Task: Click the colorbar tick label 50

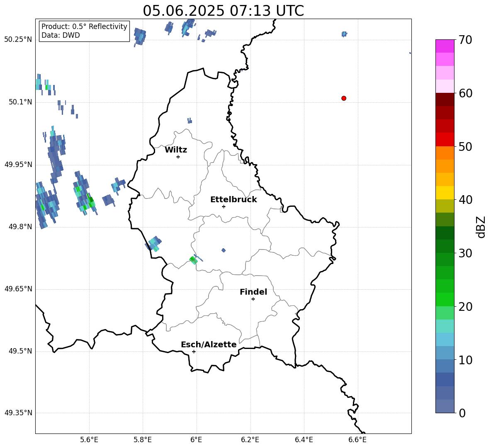Action: [465, 146]
